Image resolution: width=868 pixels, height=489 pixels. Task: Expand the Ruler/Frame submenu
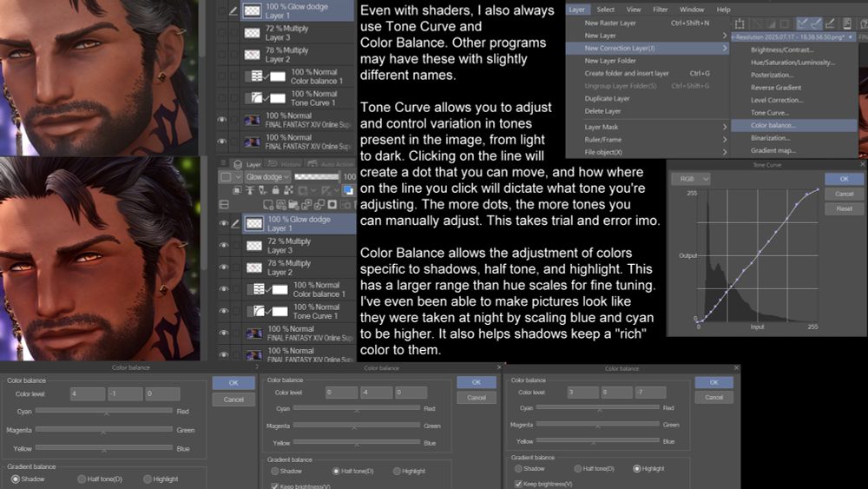[725, 140]
